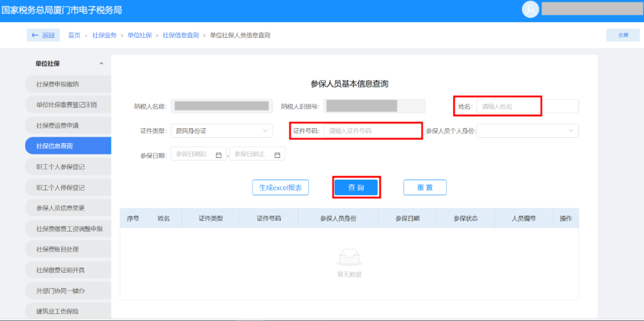Viewport: 644px width, 321px height.
Task: Select 参保人员信息变更 in the sidebar
Action: (x=68, y=208)
